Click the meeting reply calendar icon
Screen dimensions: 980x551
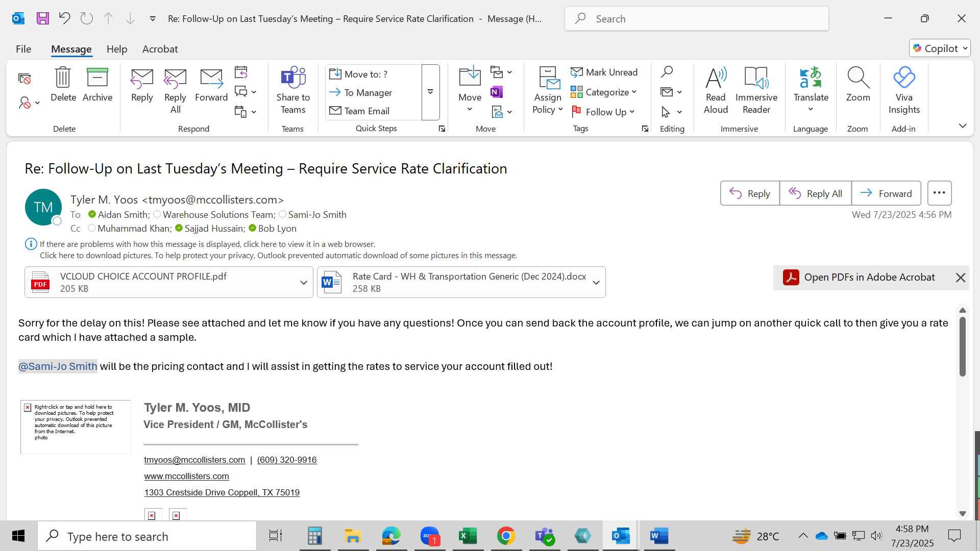pyautogui.click(x=241, y=72)
